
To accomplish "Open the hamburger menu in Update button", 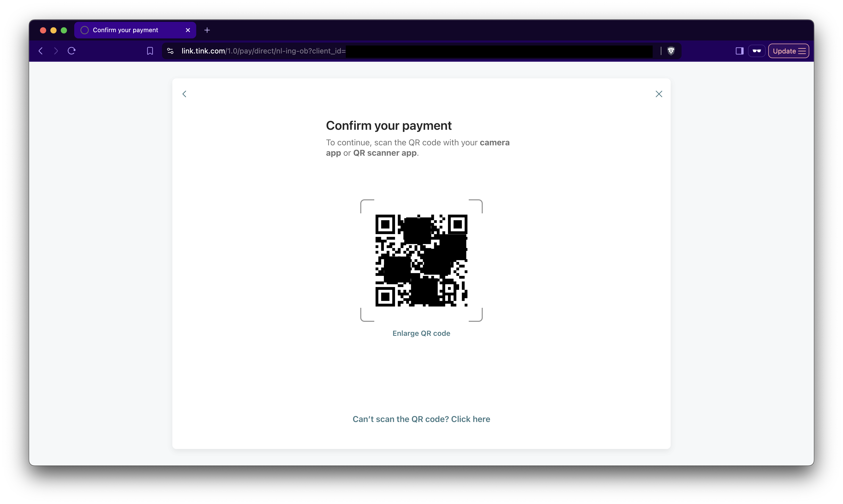I will pos(802,51).
